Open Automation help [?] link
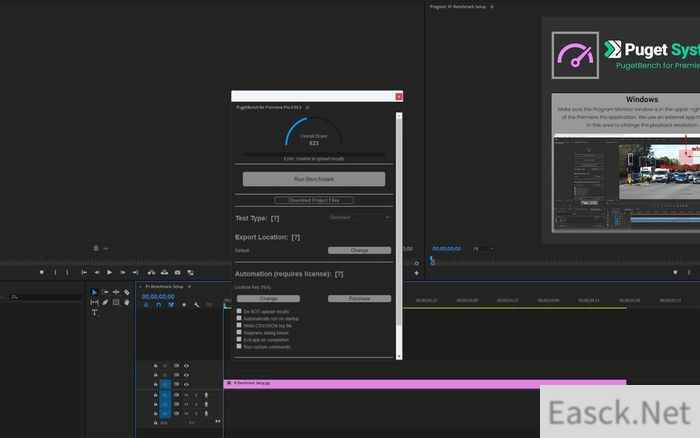Screen dimensions: 700x438 point(339,274)
